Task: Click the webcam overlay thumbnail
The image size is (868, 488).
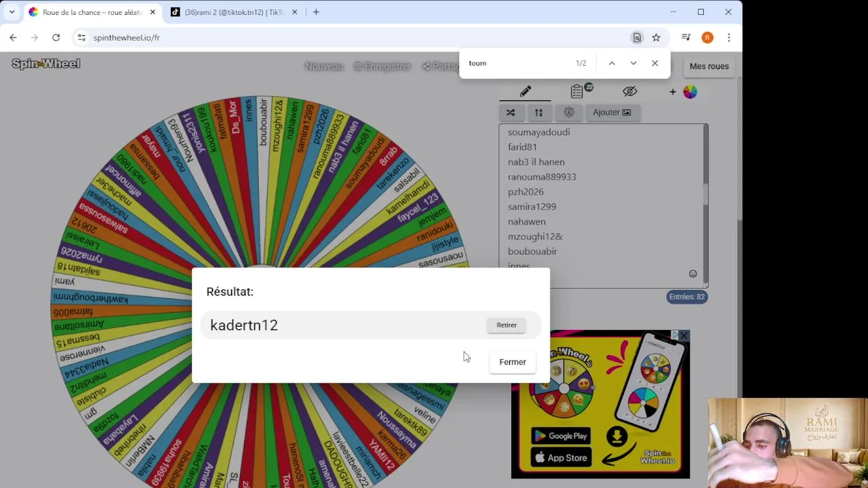Action: tap(787, 443)
